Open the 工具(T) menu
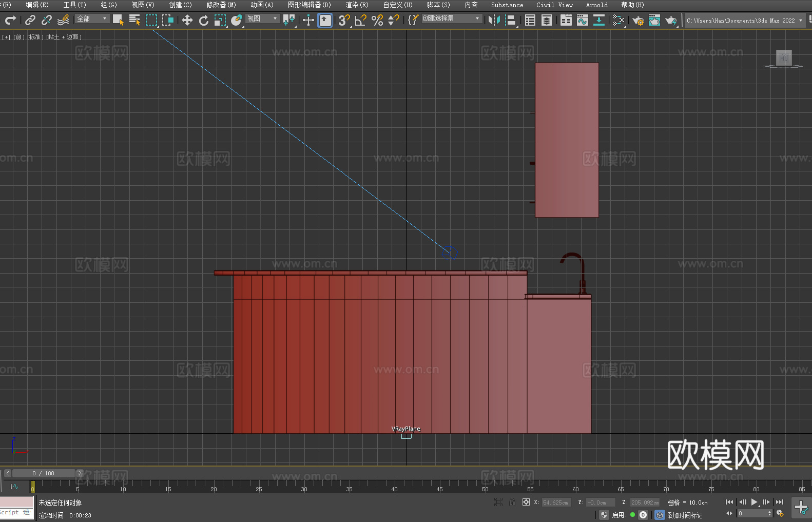Image resolution: width=812 pixels, height=522 pixels. tap(74, 5)
